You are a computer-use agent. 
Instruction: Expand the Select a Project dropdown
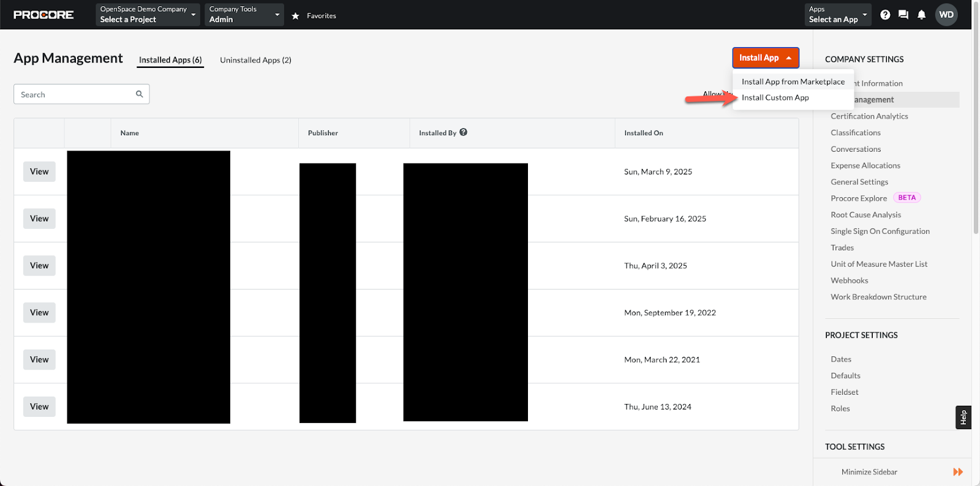point(148,15)
